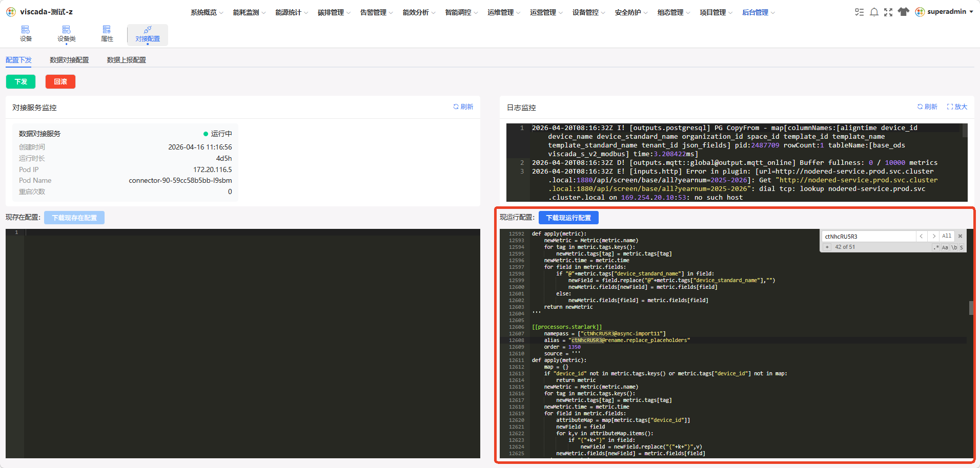Click Pod IP value 172.20.116.5
Viewport: 980px width, 468px height.
click(x=212, y=169)
